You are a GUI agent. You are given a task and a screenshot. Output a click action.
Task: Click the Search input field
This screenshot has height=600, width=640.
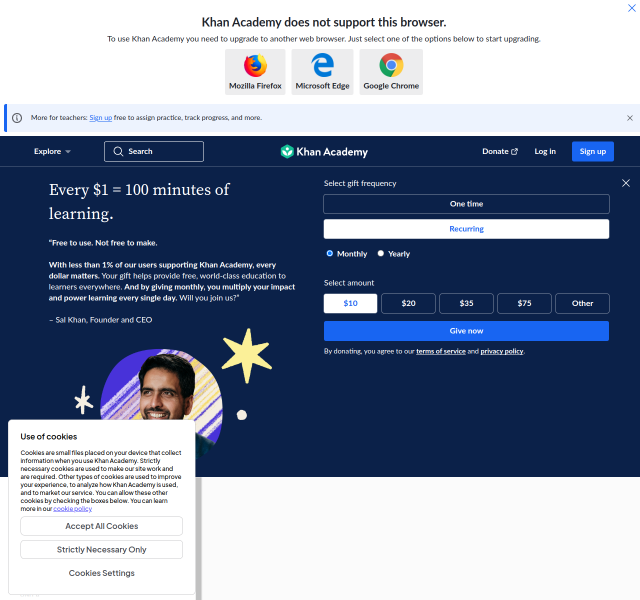tap(154, 151)
